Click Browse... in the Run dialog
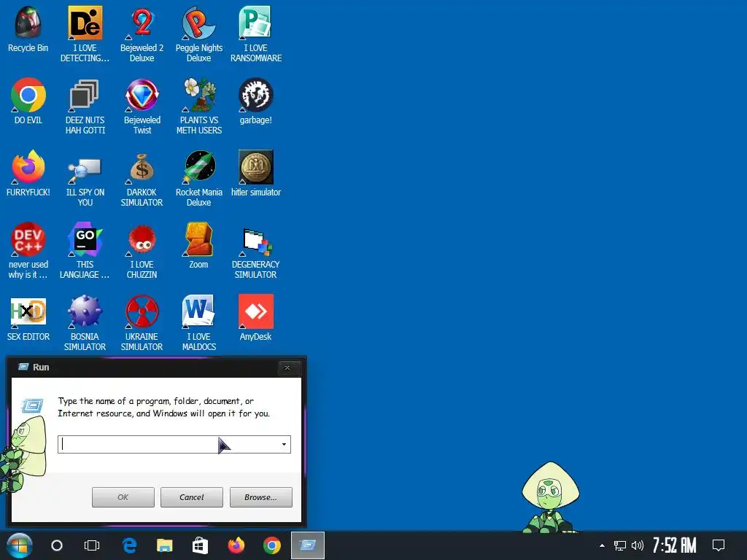Viewport: 747px width, 560px height. click(260, 497)
